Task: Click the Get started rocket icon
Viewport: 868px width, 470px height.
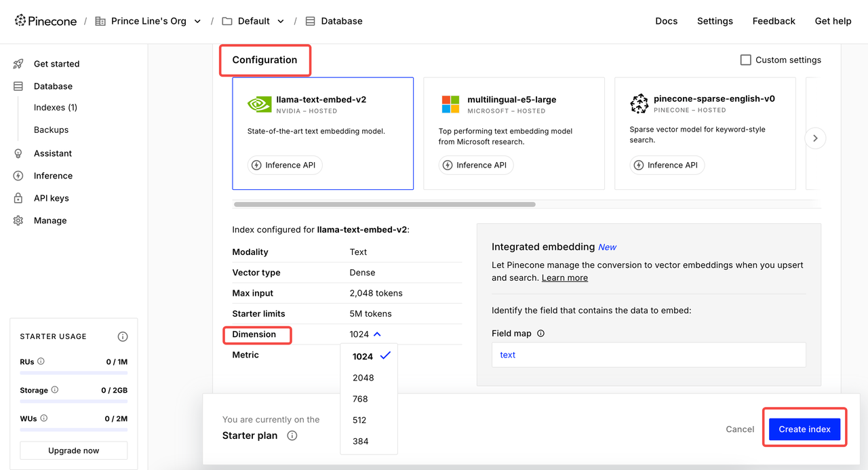Action: tap(18, 64)
